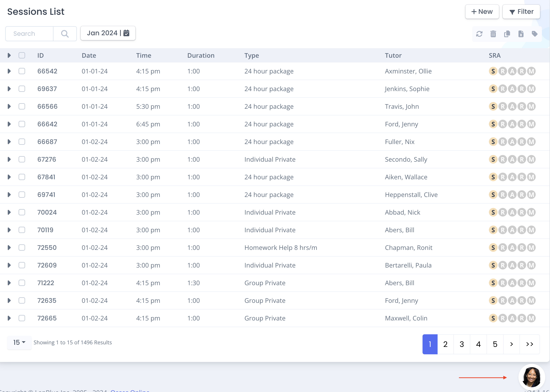This screenshot has height=392, width=550.
Task: Expand row for session 72609
Action: [x=9, y=265]
